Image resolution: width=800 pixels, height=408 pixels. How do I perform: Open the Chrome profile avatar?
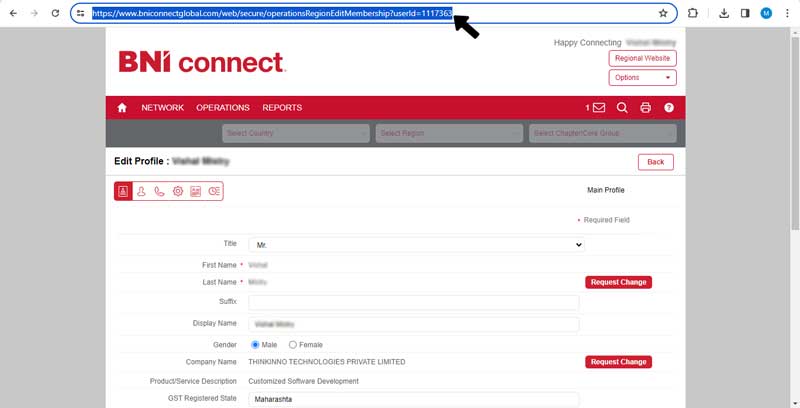[766, 13]
